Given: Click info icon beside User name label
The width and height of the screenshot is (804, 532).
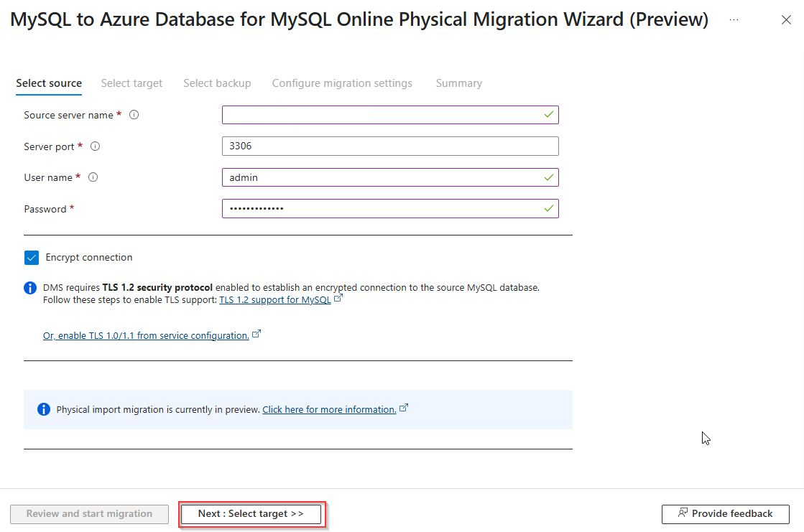Looking at the screenshot, I should coord(93,177).
